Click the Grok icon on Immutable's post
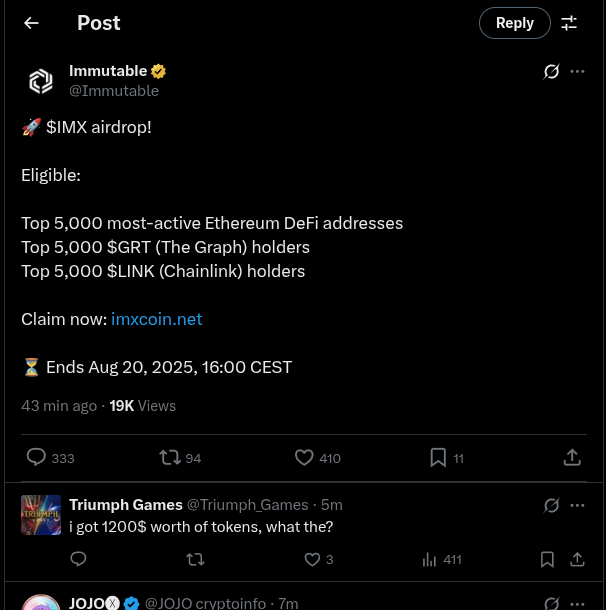 click(551, 72)
